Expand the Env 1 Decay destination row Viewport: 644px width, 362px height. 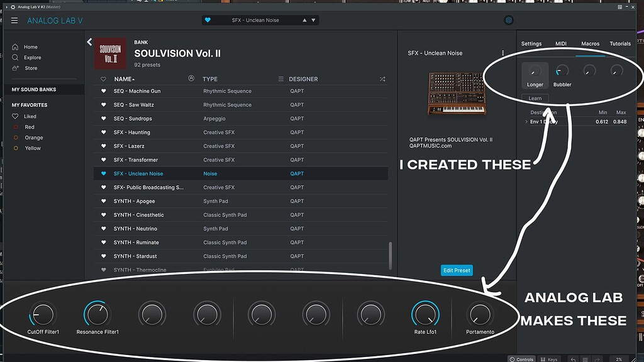[x=526, y=122]
